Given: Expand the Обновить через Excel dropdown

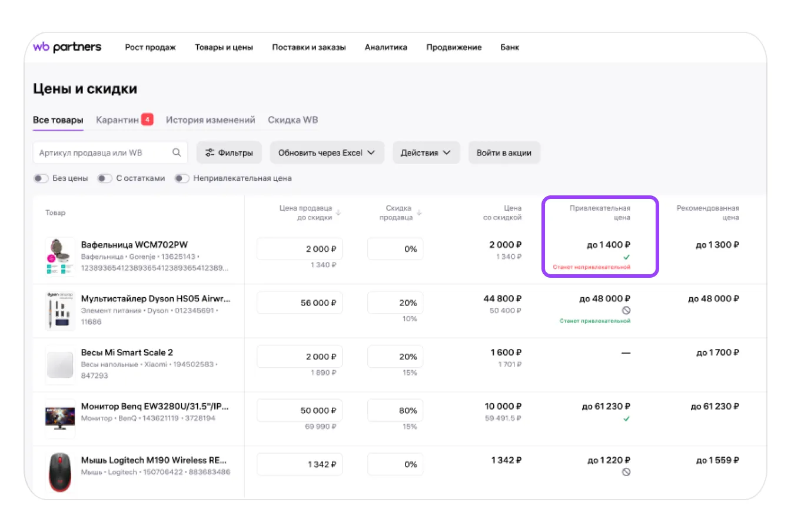Looking at the screenshot, I should [327, 152].
